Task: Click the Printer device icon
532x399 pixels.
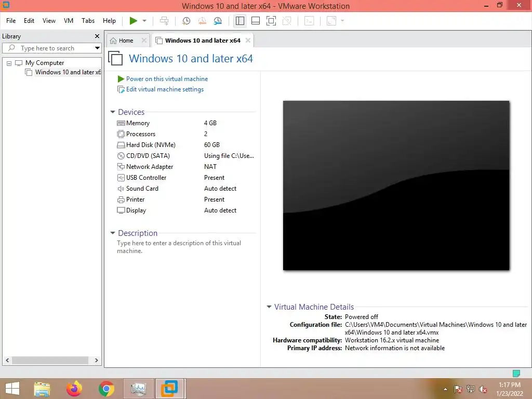Action: [121, 199]
